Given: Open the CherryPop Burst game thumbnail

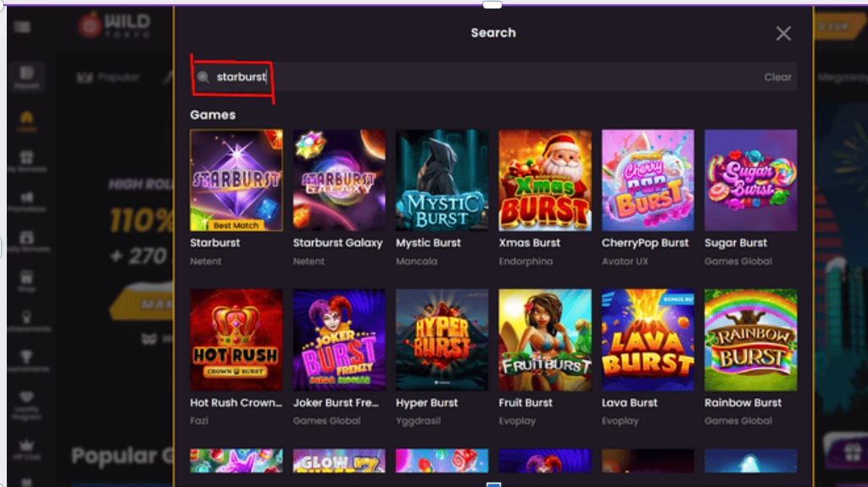Looking at the screenshot, I should pyautogui.click(x=648, y=180).
